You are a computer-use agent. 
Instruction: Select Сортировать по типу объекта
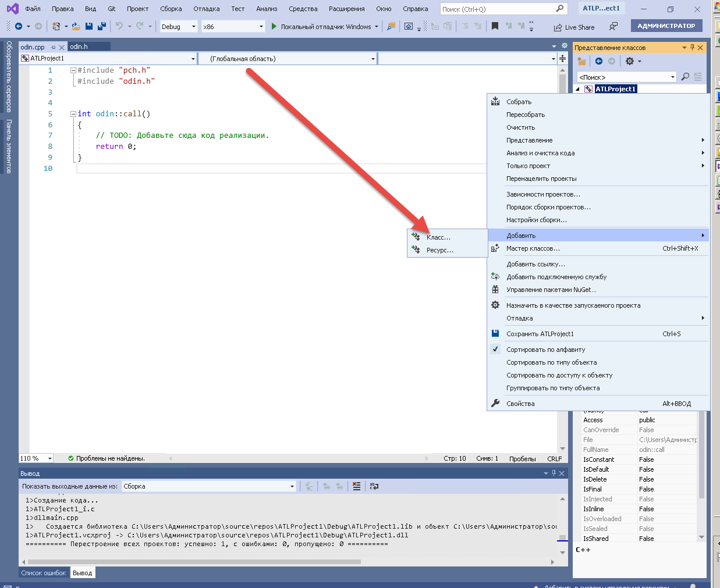tap(552, 362)
